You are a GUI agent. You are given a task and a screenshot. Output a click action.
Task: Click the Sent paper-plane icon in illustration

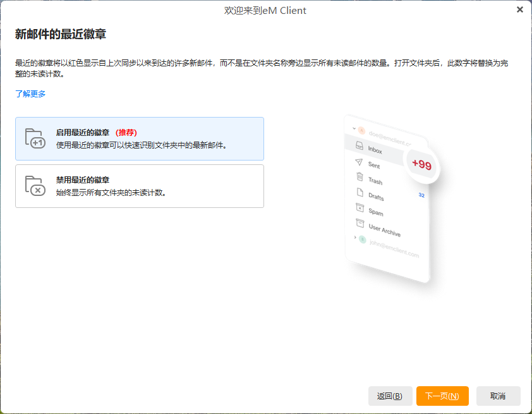pos(359,162)
